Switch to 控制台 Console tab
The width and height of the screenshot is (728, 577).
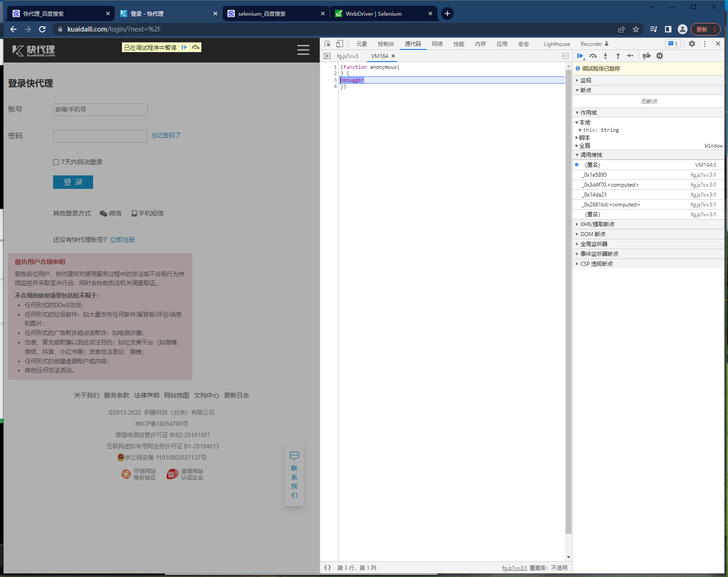pos(386,44)
